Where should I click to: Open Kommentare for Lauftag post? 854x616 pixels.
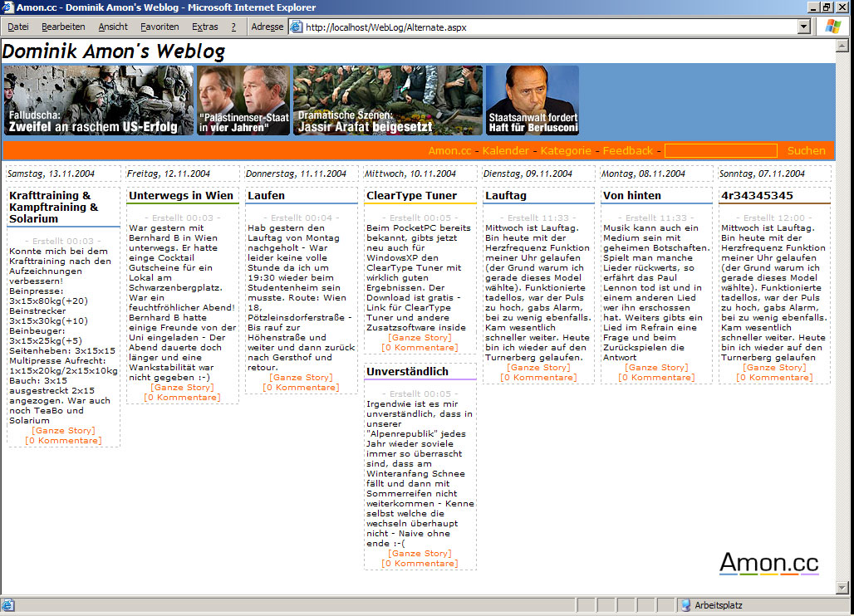pyautogui.click(x=538, y=377)
